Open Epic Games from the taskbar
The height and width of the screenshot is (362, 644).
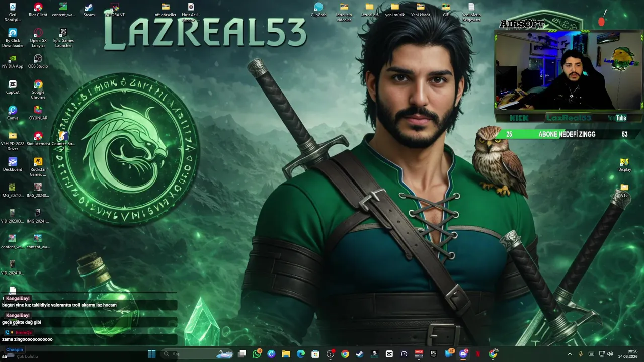tap(433, 354)
